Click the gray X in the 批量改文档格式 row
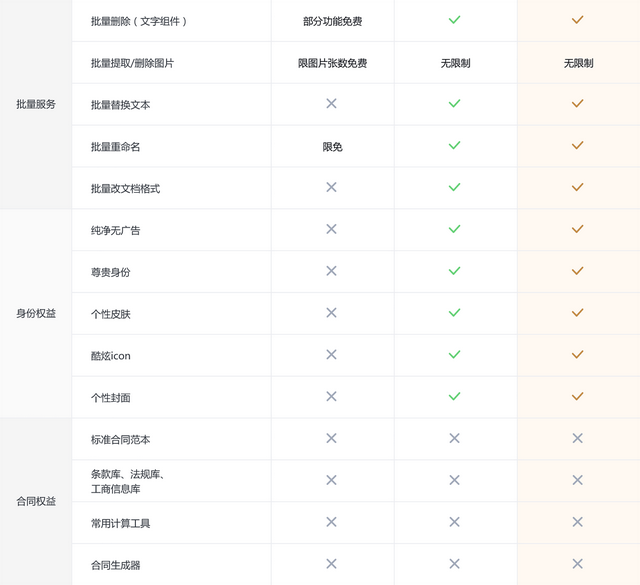This screenshot has height=585, width=640. coord(331,187)
